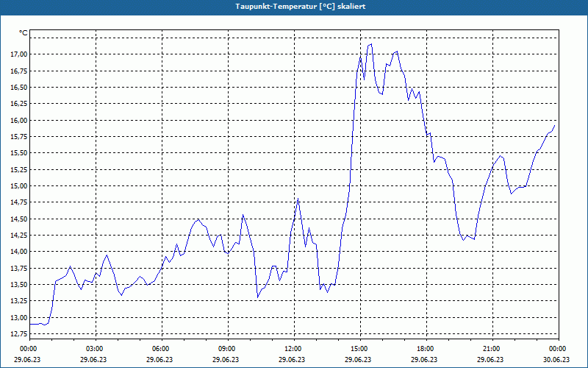
Task: Click the y-axis value '13,25'
Action: coord(18,301)
